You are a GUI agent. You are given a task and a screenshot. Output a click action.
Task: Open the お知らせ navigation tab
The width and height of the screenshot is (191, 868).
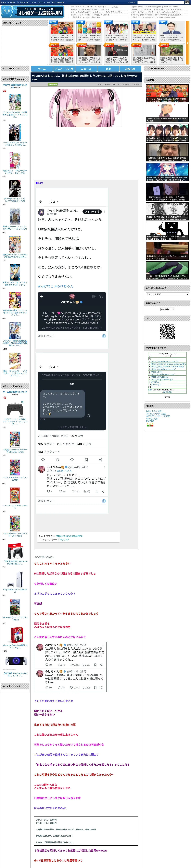(x=130, y=69)
